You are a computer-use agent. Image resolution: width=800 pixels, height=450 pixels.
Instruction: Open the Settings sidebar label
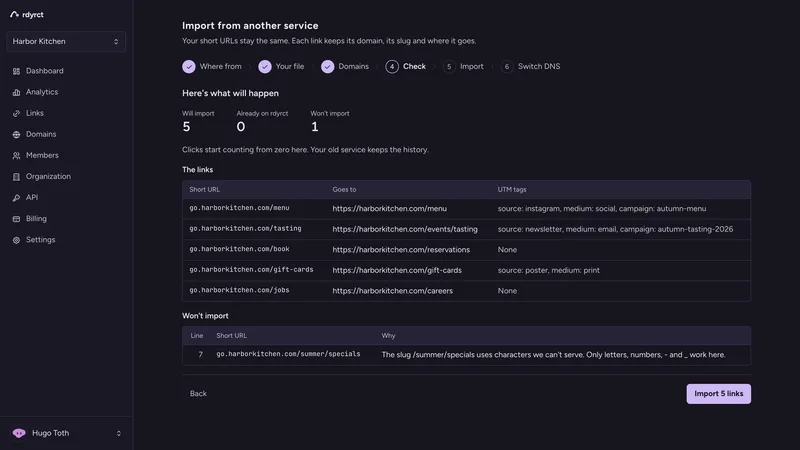click(x=40, y=239)
